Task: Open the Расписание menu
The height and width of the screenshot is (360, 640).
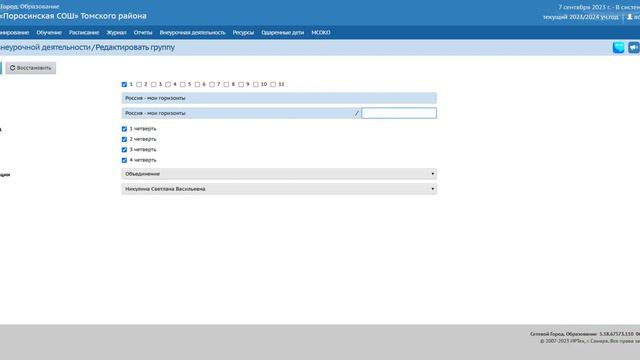Action: tap(84, 33)
